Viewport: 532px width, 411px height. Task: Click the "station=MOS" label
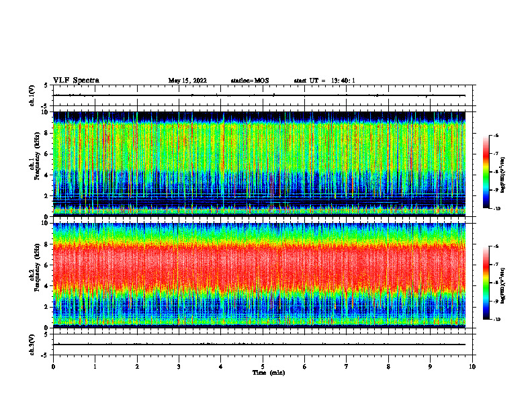(x=250, y=81)
